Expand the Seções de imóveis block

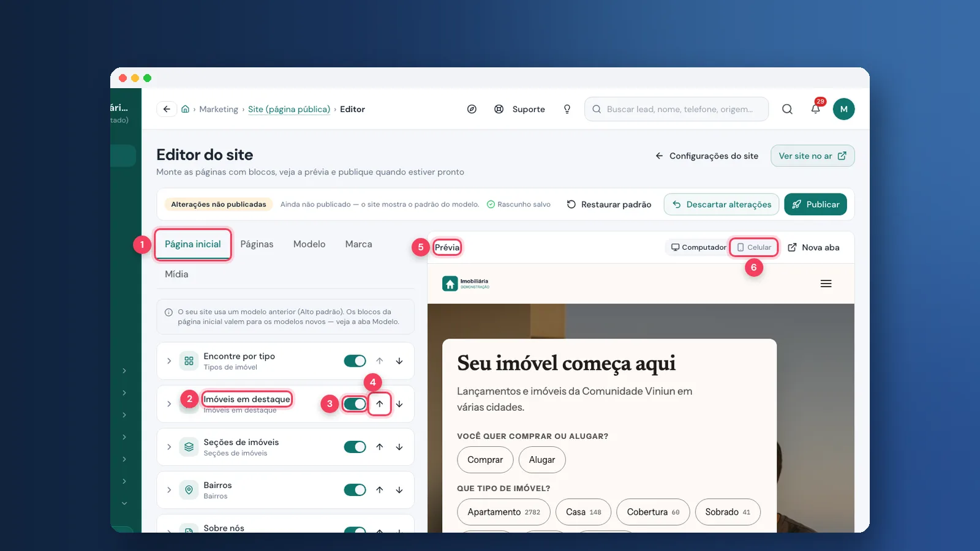[x=169, y=447]
